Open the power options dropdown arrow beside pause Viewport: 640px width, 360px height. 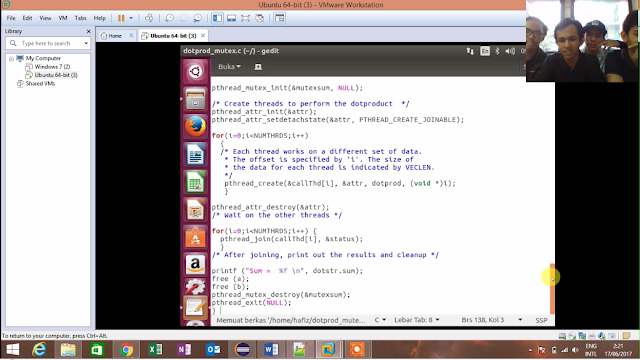pos(131,18)
